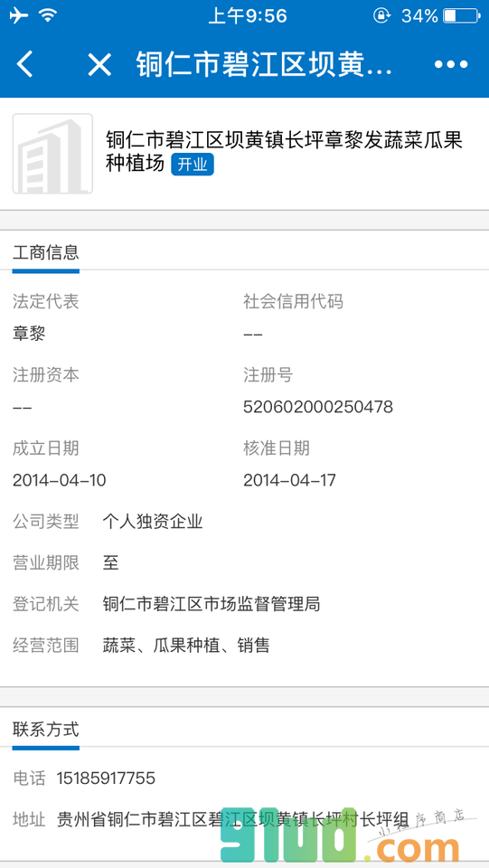Tap the Wi-Fi status icon
Image resolution: width=489 pixels, height=868 pixels.
click(x=48, y=15)
